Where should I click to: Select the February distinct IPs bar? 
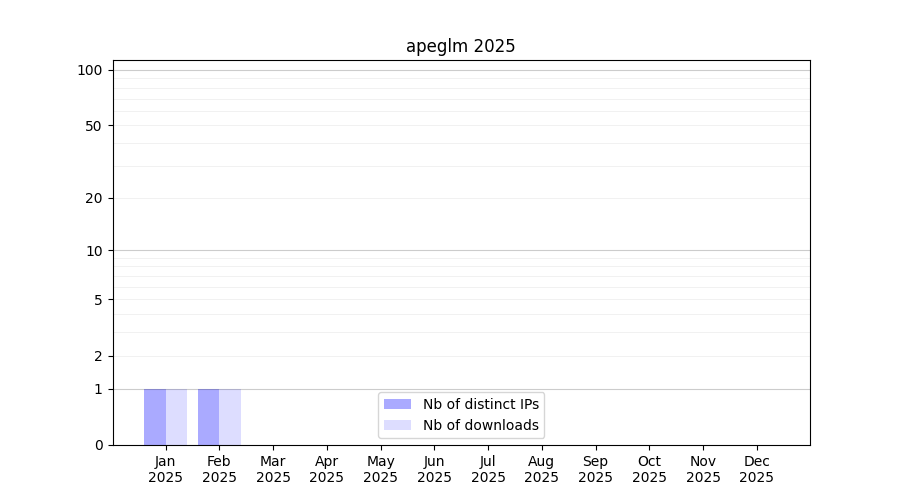point(208,417)
